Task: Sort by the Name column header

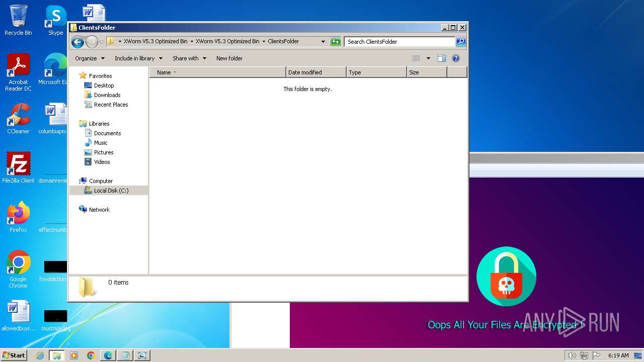Action: [x=218, y=72]
